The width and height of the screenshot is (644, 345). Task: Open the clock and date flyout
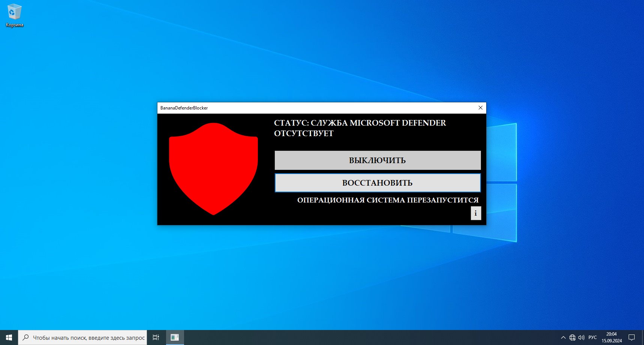tap(612, 337)
